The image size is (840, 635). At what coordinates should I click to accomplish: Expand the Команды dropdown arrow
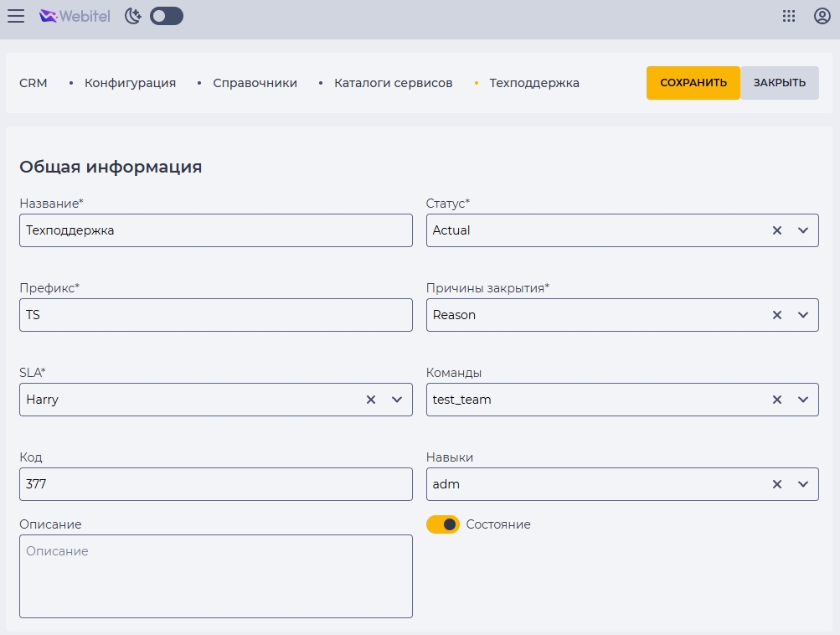click(x=803, y=400)
